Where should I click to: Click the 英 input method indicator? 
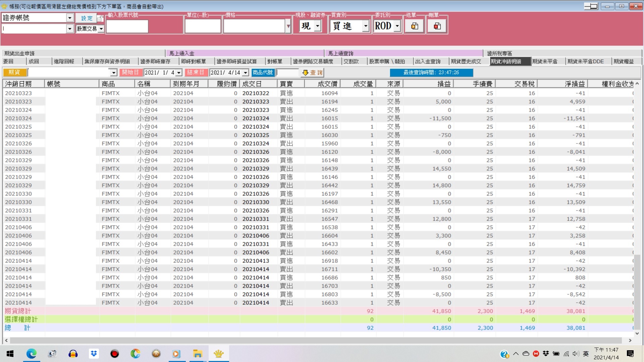[586, 354]
